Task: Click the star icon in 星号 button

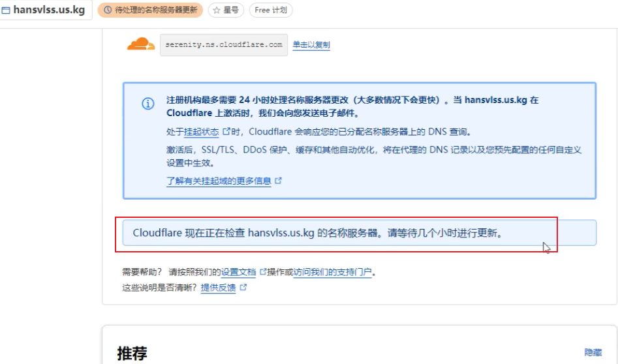Action: (217, 10)
